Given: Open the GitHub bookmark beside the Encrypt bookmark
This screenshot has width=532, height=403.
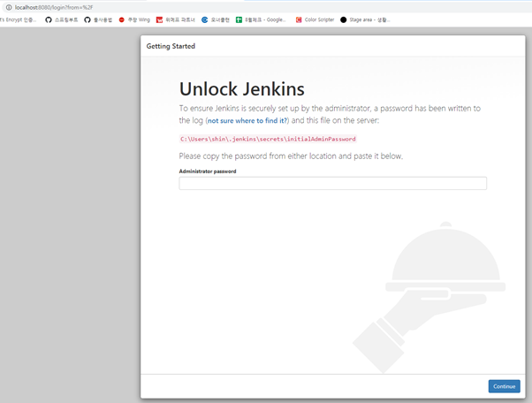Looking at the screenshot, I should coord(61,19).
